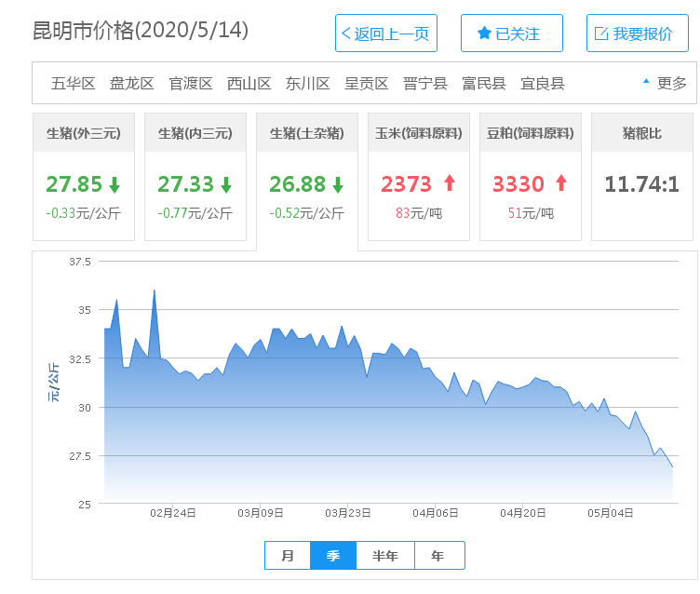Click green down arrow beside 27.85
The width and height of the screenshot is (700, 594).
[114, 184]
